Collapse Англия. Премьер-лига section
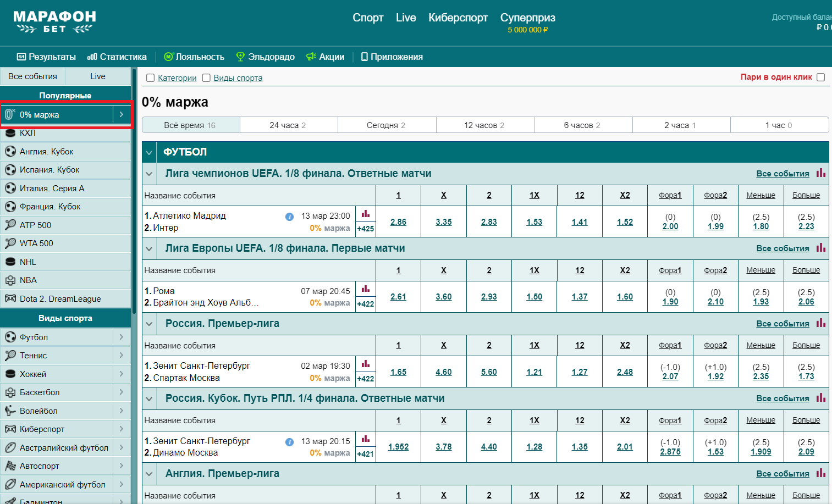 click(x=149, y=474)
